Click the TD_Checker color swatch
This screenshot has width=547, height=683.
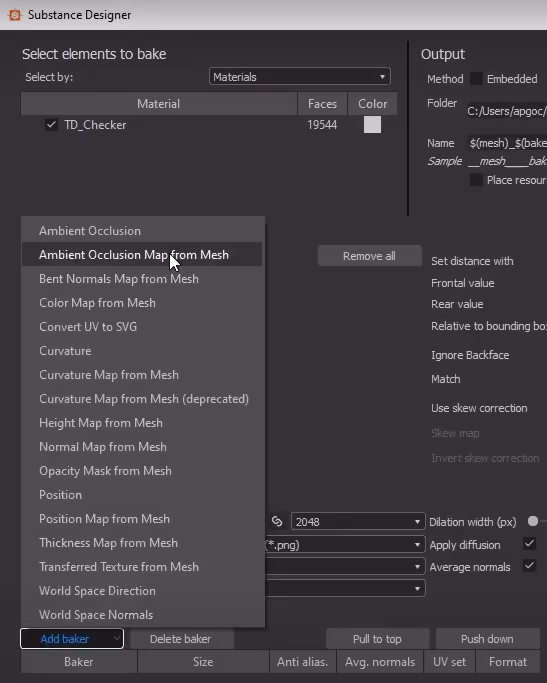click(x=372, y=125)
